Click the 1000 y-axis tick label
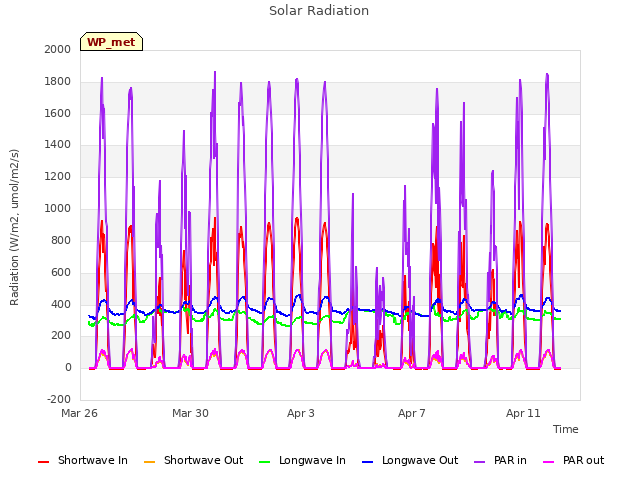640x480 pixels. (58, 209)
